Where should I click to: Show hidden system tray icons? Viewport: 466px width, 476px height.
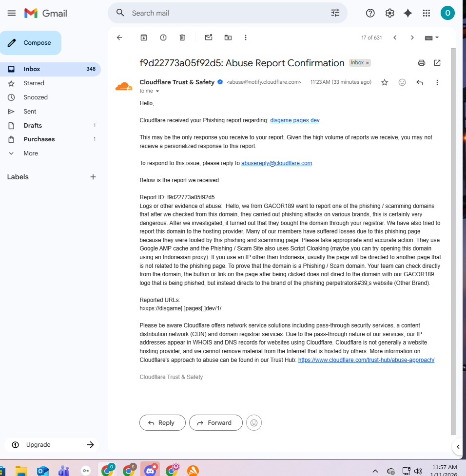pyautogui.click(x=375, y=471)
